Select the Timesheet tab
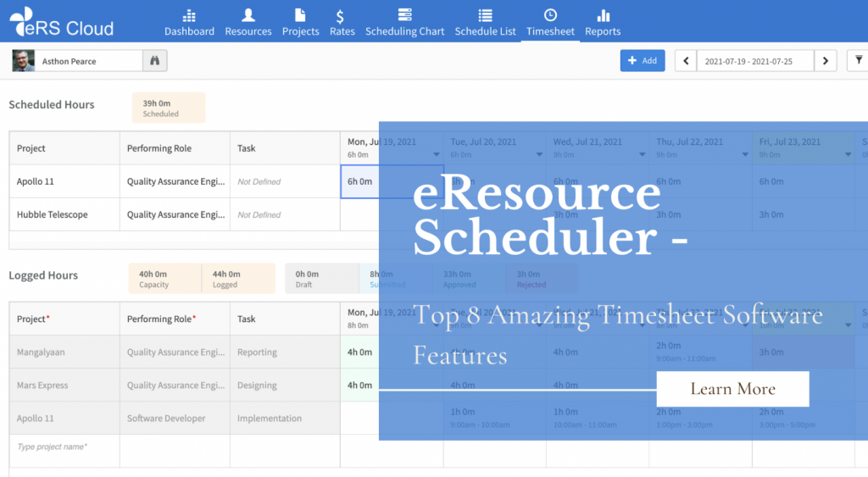The image size is (868, 477). coord(550,23)
